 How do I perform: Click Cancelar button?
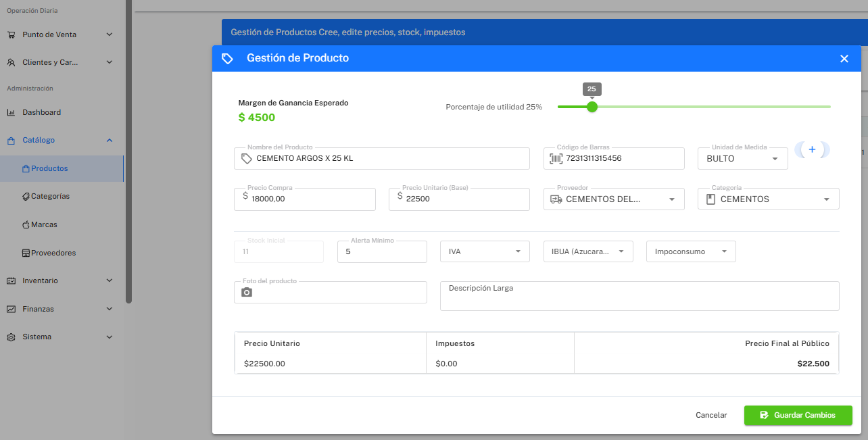711,415
